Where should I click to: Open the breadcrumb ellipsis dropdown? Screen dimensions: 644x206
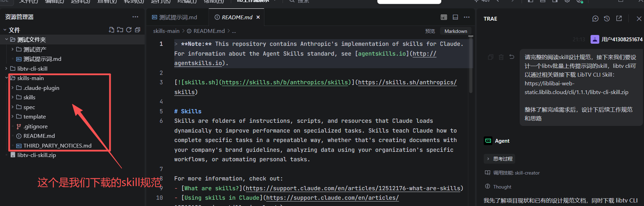234,31
